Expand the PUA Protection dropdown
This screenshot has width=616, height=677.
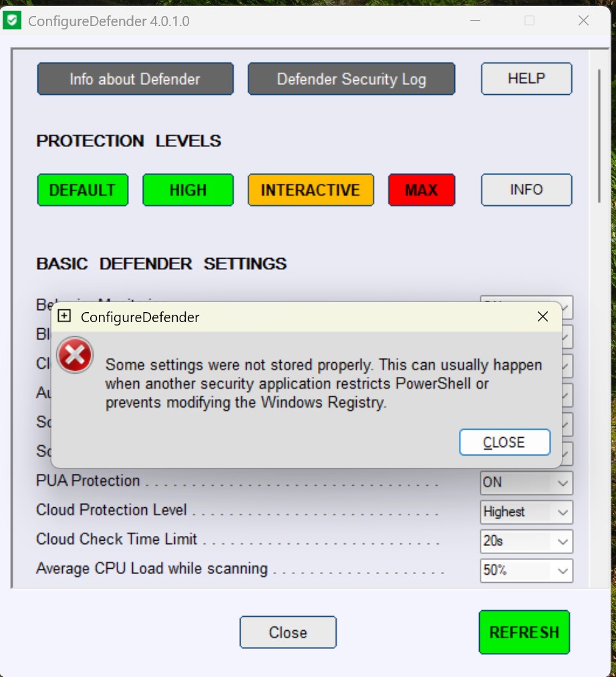[x=526, y=483]
